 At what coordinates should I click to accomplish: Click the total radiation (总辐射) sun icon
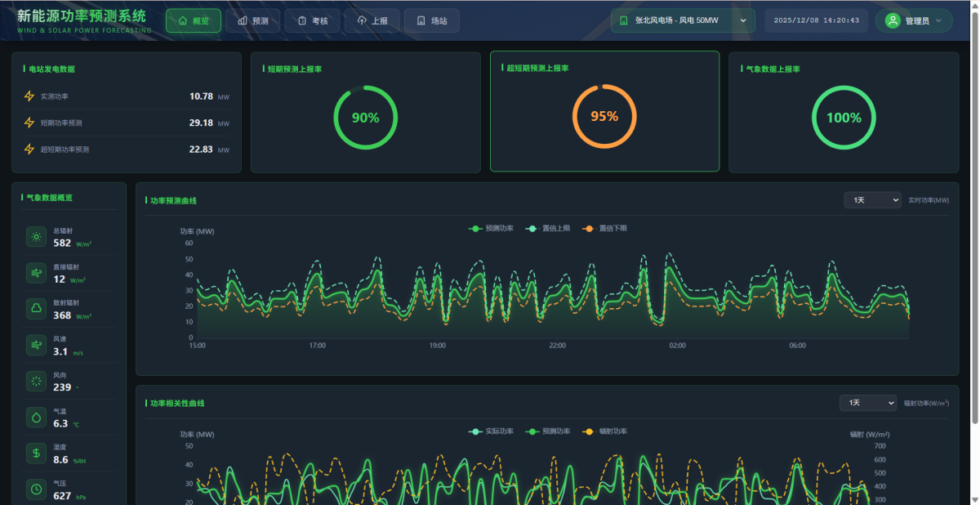[x=37, y=237]
